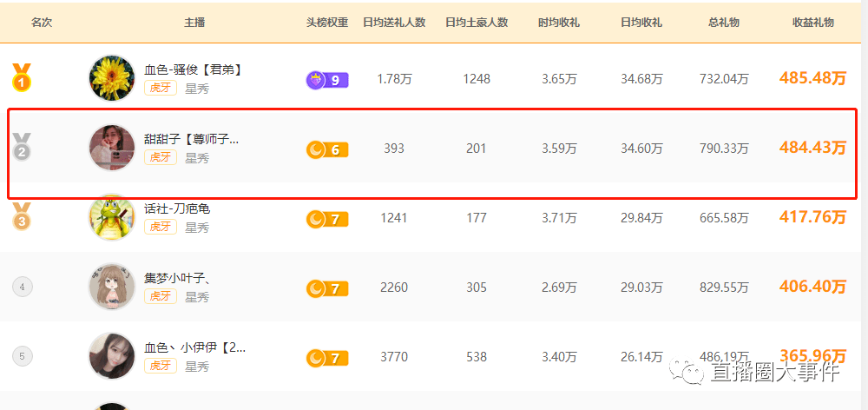This screenshot has width=868, height=410.
Task: Sort by the 头榜权重 column header
Action: point(327,23)
